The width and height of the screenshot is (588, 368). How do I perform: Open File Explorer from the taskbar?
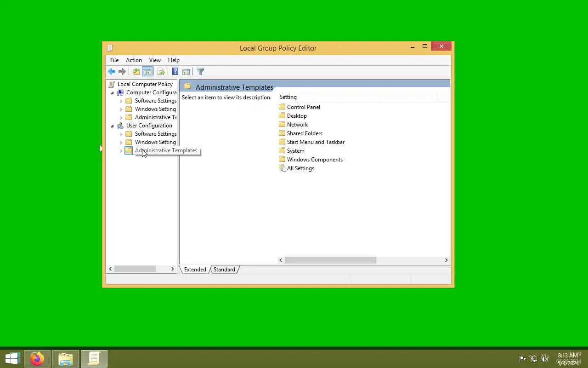(66, 359)
